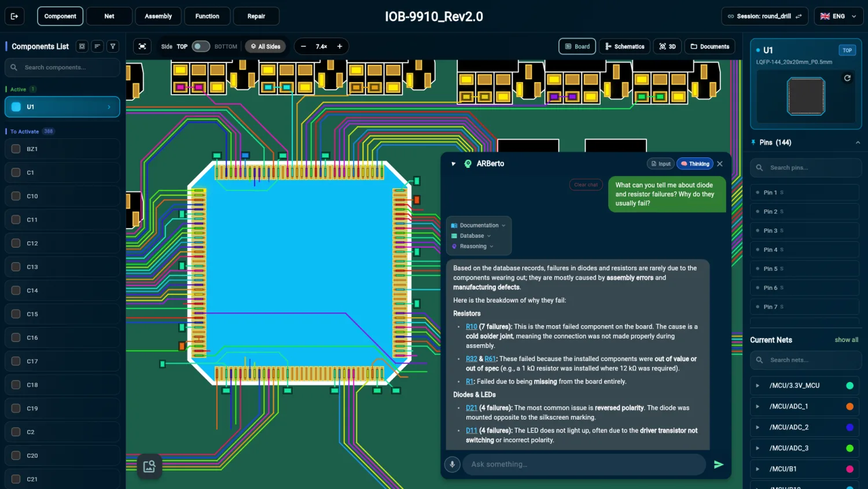Expand the /MCU/B1 net
This screenshot has width=868, height=489.
pyautogui.click(x=757, y=469)
